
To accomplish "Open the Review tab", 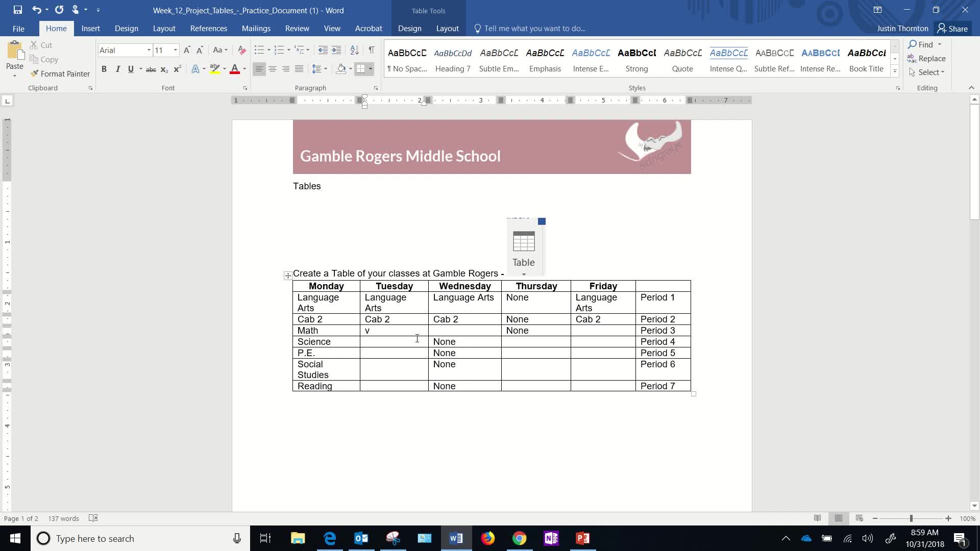I will [x=297, y=29].
